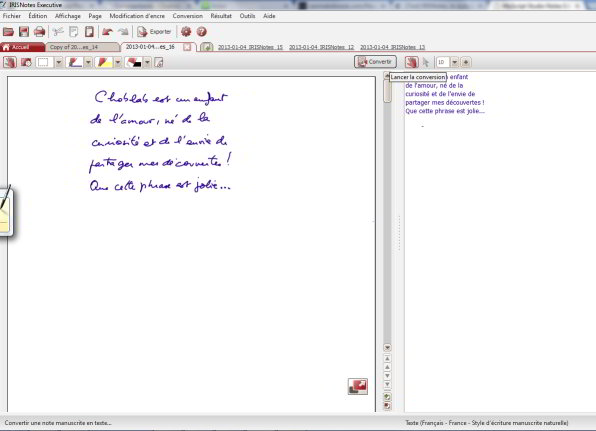
Task: Click the green icon left of the IRISNotes_15 link
Action: [206, 47]
